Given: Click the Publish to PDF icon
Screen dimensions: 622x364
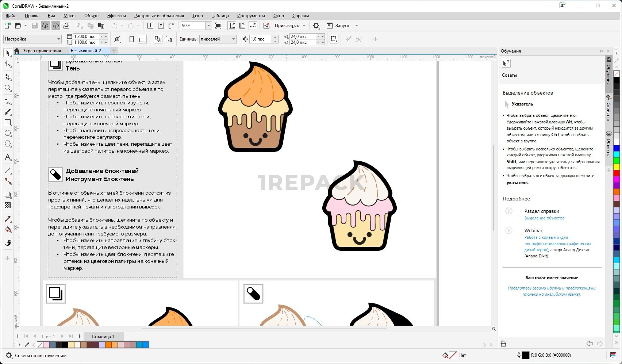Looking at the screenshot, I should tap(172, 26).
